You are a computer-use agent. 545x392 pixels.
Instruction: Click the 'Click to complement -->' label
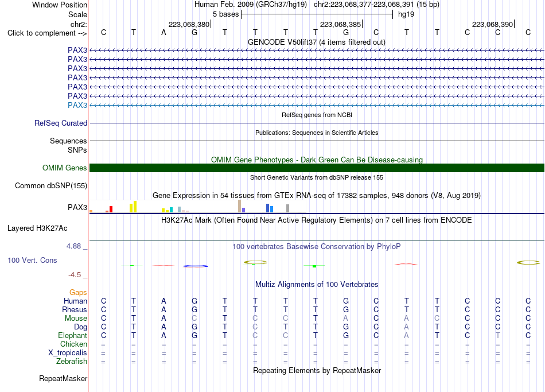pos(47,33)
